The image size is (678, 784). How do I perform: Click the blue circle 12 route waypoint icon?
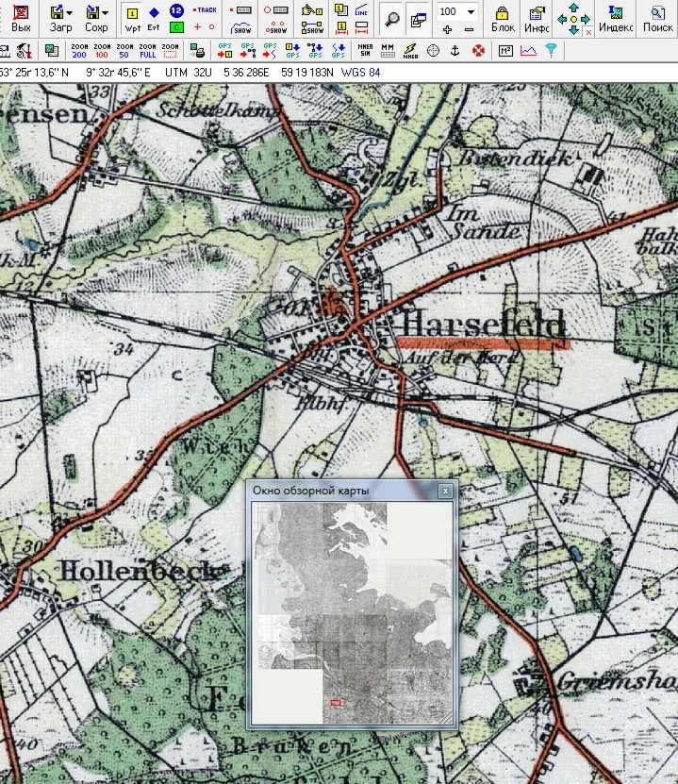176,10
